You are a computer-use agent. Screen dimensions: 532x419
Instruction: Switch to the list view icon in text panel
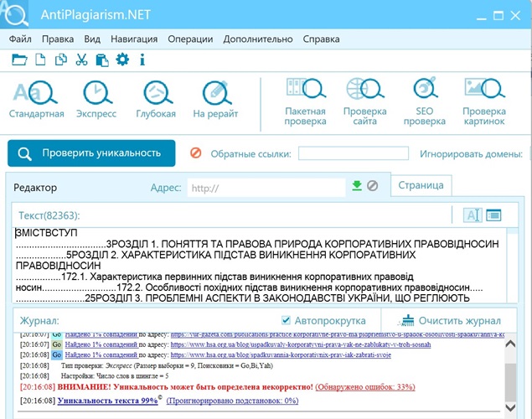click(x=493, y=215)
